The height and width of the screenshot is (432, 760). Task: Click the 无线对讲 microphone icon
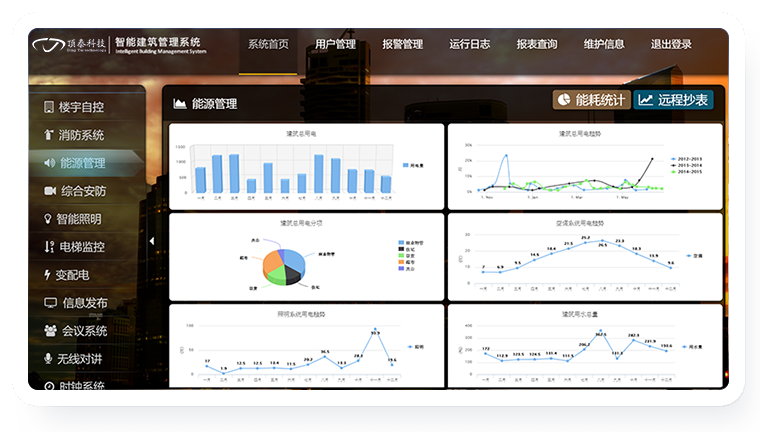(48, 359)
